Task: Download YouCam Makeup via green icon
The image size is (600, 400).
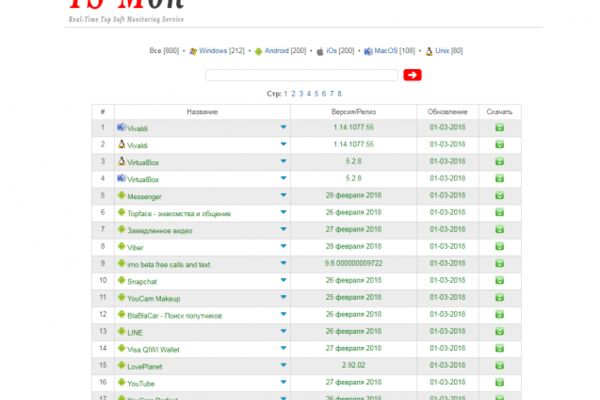Action: (x=499, y=297)
